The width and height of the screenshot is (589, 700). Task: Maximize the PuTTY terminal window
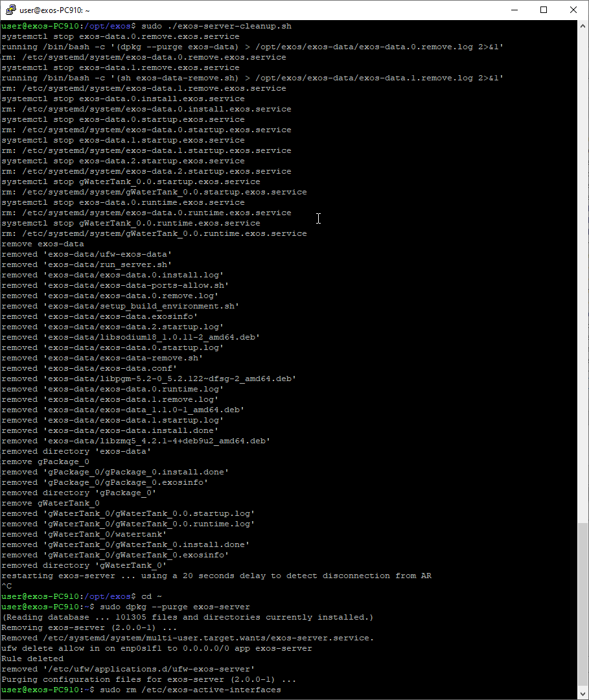click(544, 10)
